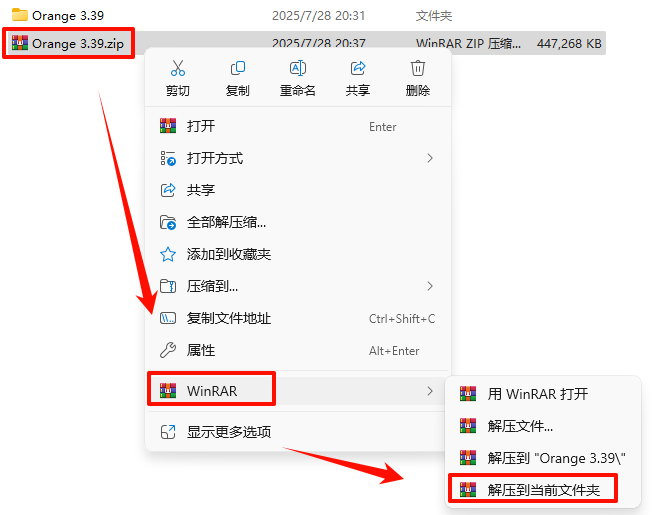Select 解压文件... in WinRAR submenu

(543, 426)
